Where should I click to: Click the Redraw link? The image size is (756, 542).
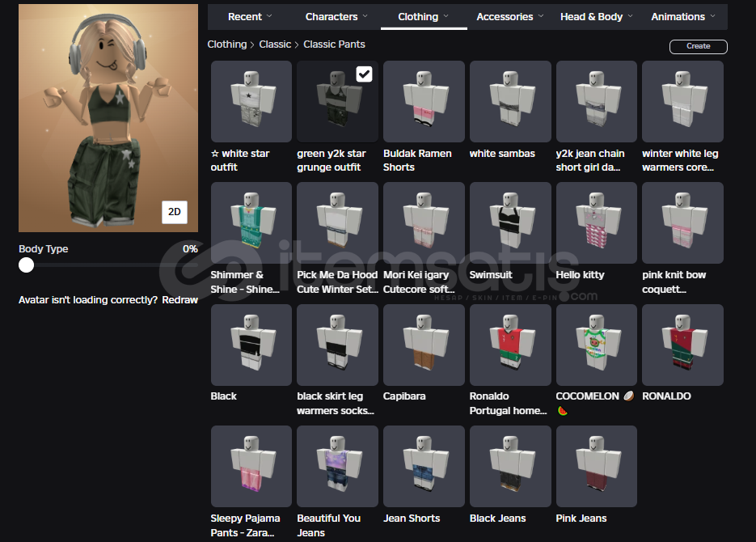[x=179, y=300]
